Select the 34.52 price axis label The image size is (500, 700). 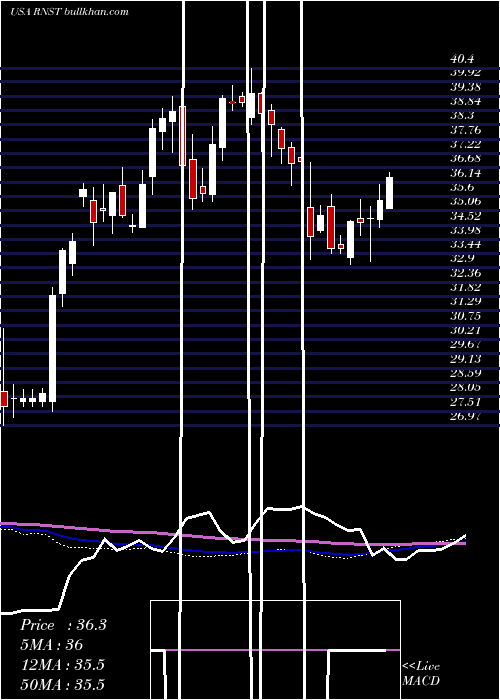[464, 216]
